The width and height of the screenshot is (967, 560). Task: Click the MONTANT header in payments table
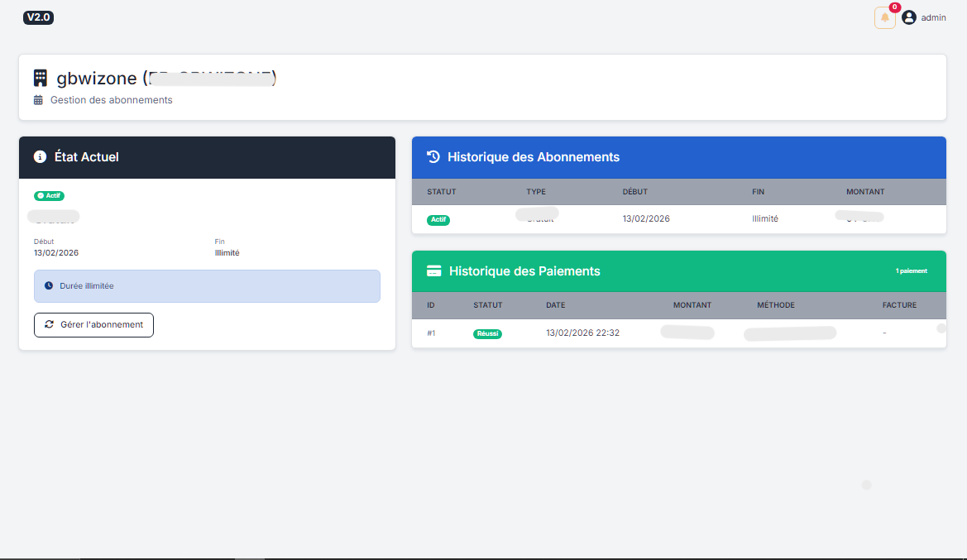[692, 305]
